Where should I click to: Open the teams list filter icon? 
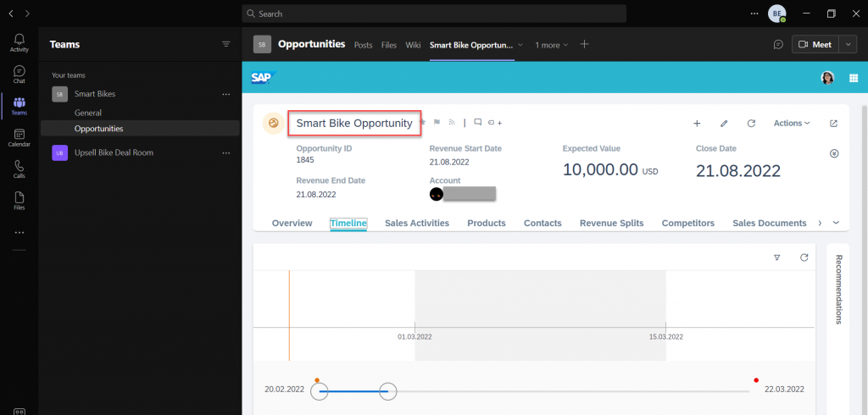(225, 44)
